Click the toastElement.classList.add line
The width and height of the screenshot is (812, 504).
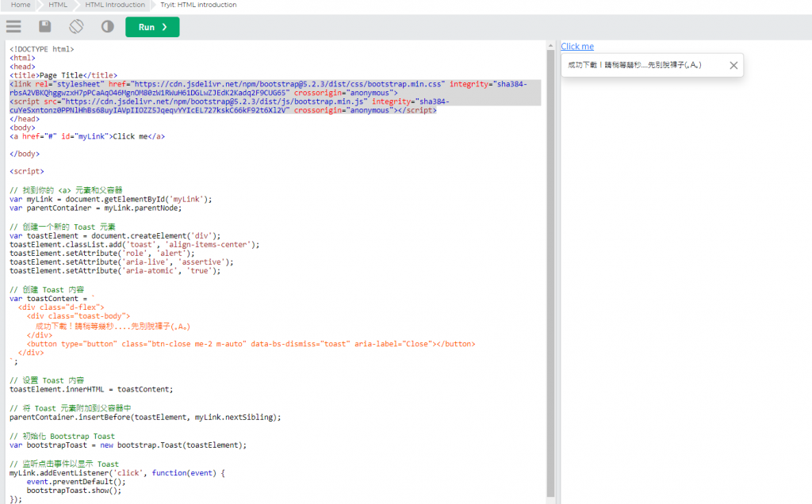135,245
